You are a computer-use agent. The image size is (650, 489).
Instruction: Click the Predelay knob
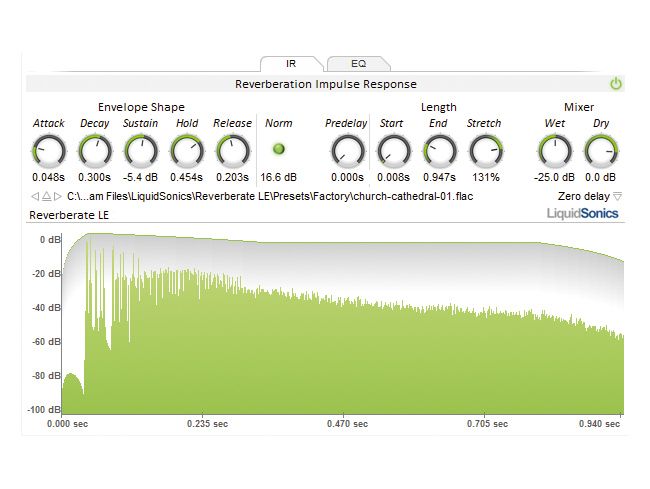click(348, 151)
